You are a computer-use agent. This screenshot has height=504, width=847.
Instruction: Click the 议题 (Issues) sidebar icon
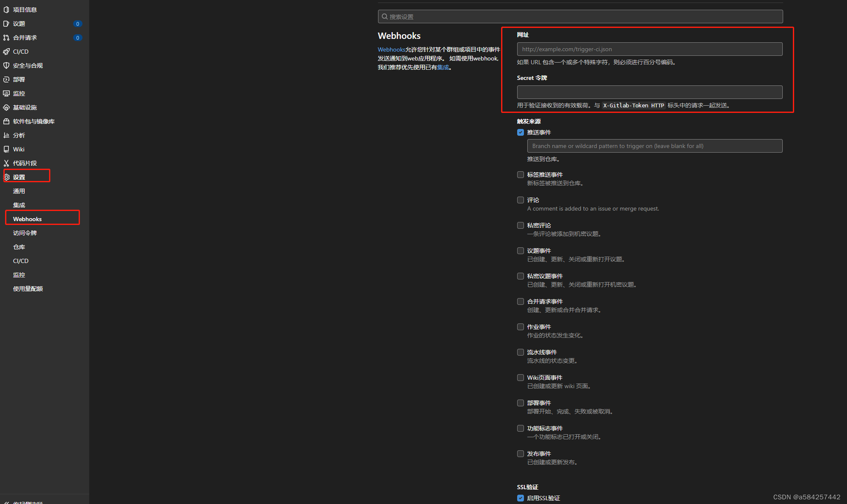[6, 24]
